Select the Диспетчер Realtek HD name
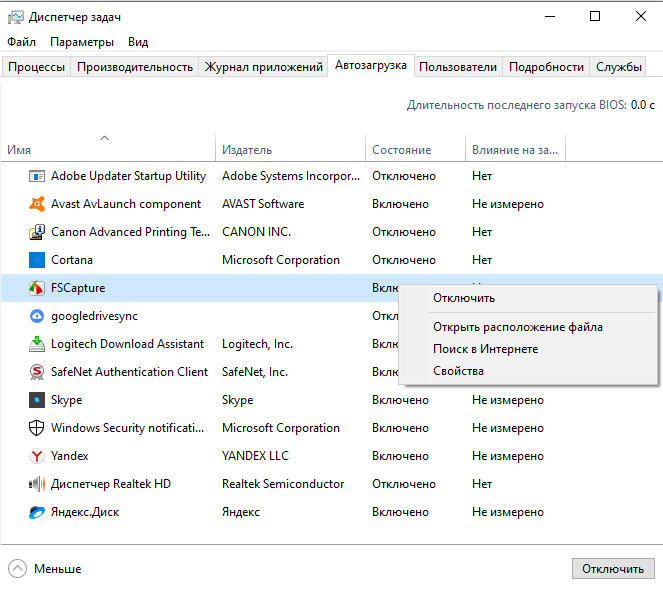 click(x=111, y=484)
